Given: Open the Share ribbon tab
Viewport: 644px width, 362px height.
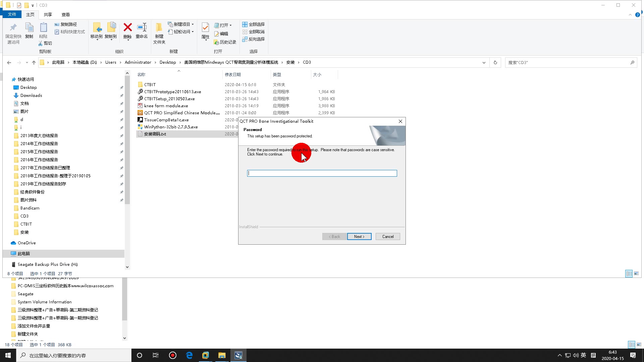Looking at the screenshot, I should pyautogui.click(x=48, y=14).
